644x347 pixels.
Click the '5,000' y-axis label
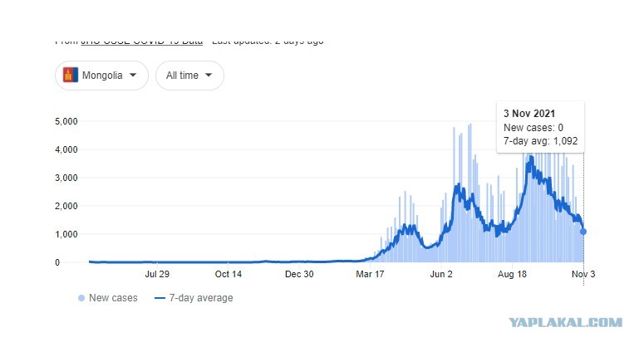pos(66,121)
